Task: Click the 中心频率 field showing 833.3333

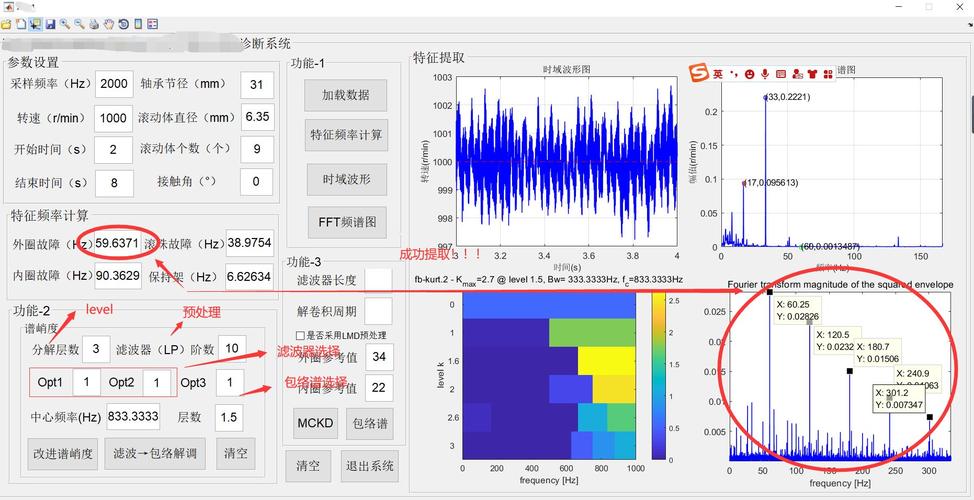Action: coord(133,417)
